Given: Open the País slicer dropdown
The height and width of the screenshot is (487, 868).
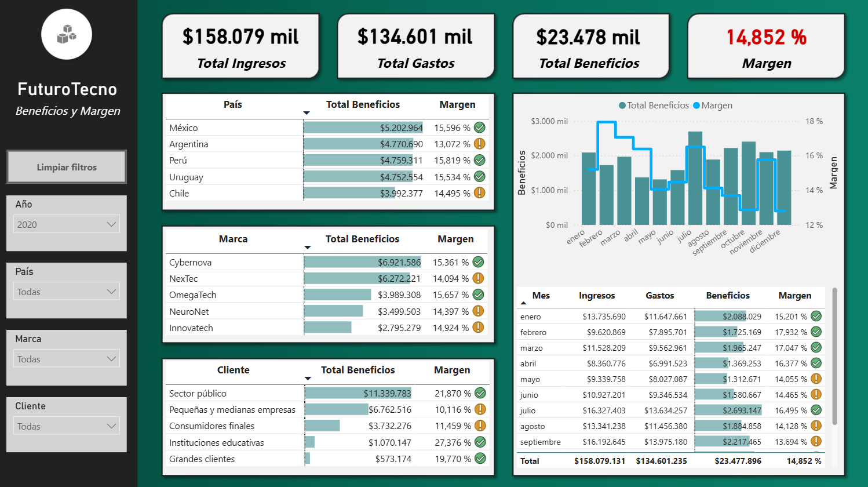Looking at the screenshot, I should 66,292.
